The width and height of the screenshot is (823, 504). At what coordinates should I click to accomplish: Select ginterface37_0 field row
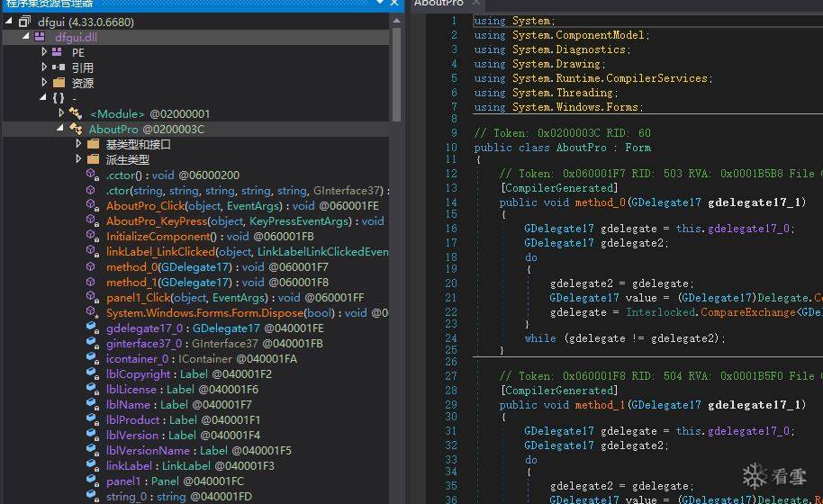214,344
